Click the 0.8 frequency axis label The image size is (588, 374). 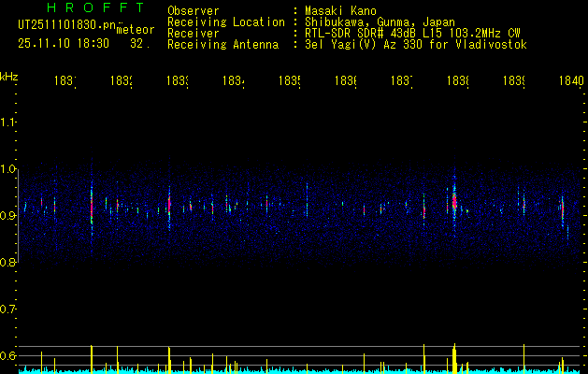(7, 262)
